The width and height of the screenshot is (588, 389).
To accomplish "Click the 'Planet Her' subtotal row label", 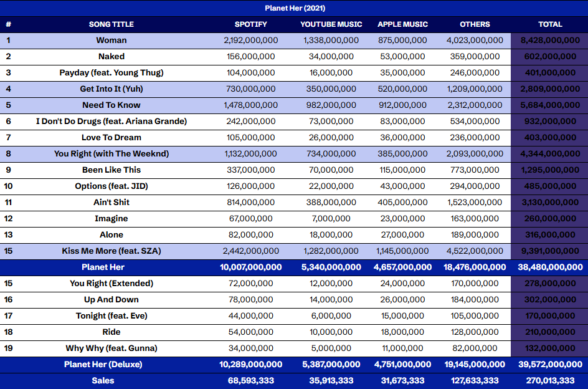I will tap(103, 267).
